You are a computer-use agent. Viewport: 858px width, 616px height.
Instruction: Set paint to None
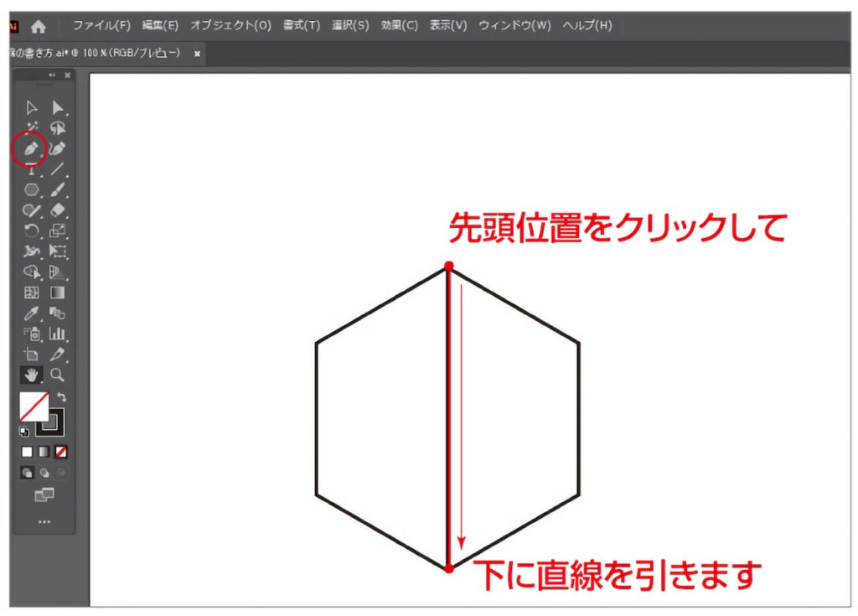point(61,452)
